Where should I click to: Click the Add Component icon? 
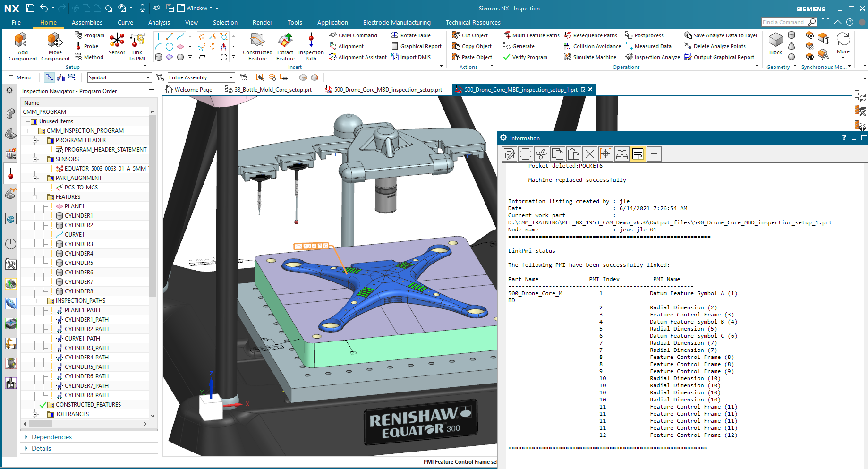point(22,41)
